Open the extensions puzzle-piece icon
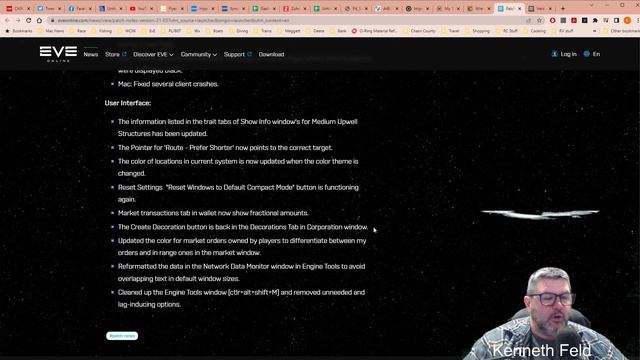This screenshot has height=360, width=640. coord(595,20)
